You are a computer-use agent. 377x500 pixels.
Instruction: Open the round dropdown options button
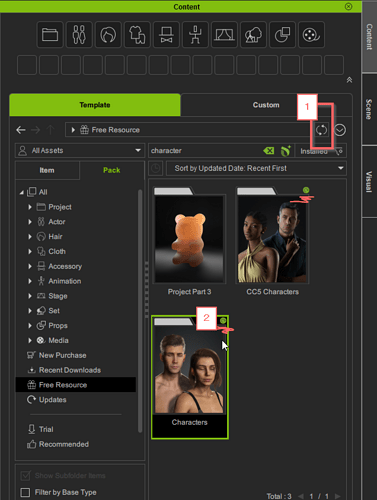[340, 130]
